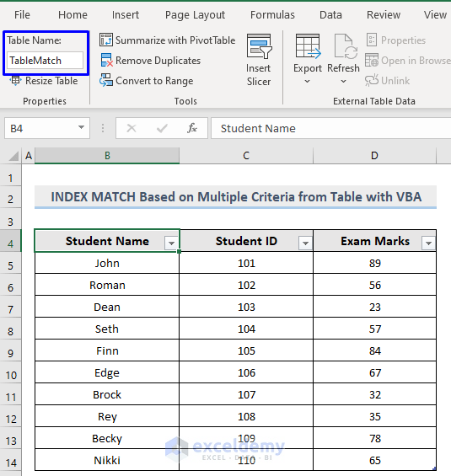The image size is (451, 476).
Task: Open the Student Name filter dropdown
Action: [x=171, y=243]
